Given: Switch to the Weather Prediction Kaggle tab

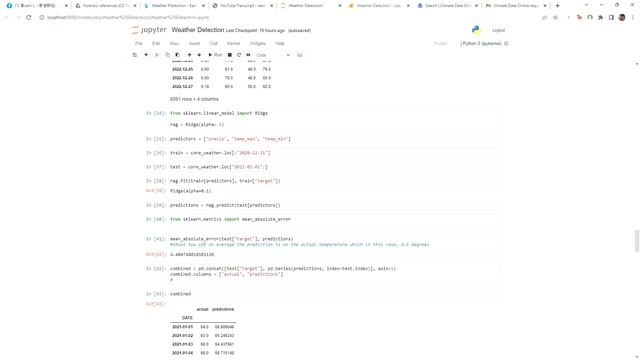Looking at the screenshot, I should 173,6.
